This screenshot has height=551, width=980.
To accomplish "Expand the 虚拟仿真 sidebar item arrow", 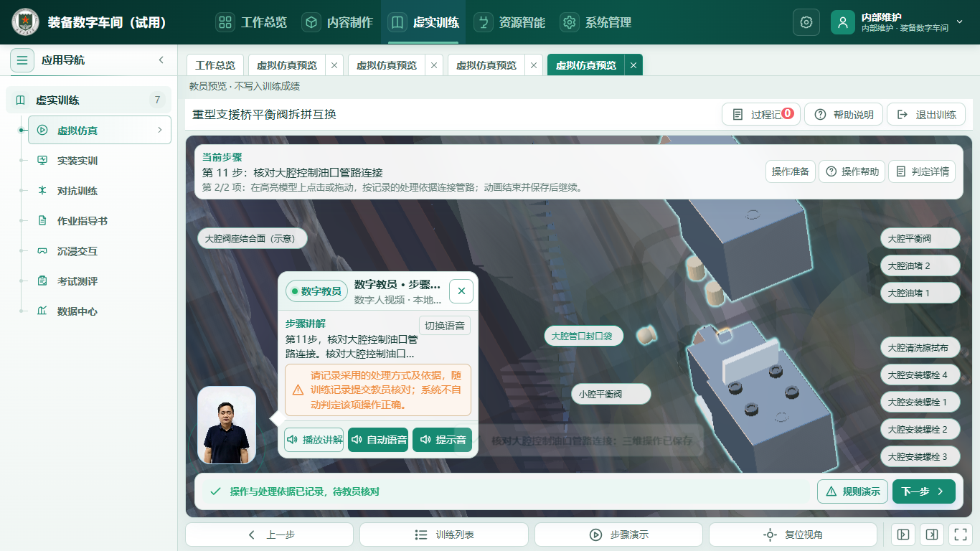I will [x=159, y=131].
